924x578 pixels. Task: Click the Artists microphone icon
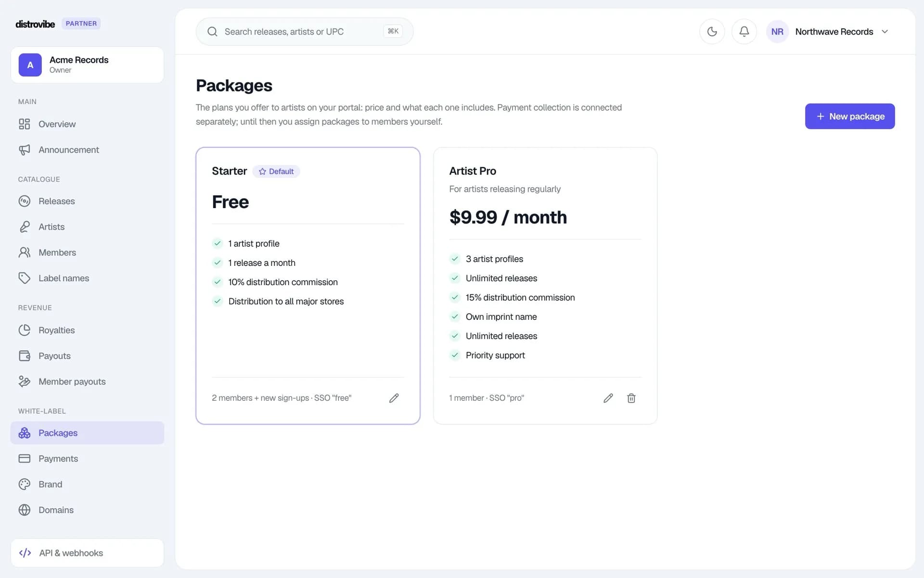pos(25,227)
